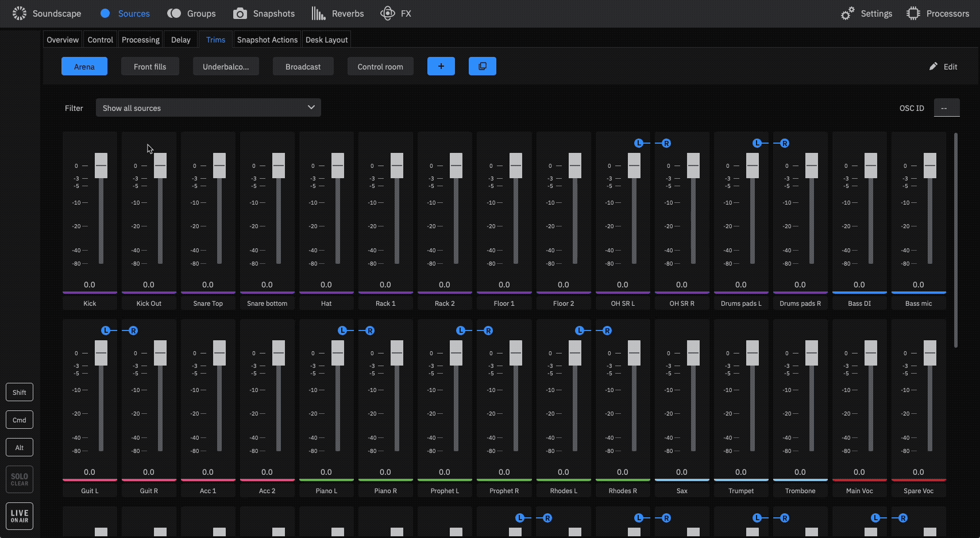
Task: Click the L link badge above Rhodes L
Action: pos(580,331)
